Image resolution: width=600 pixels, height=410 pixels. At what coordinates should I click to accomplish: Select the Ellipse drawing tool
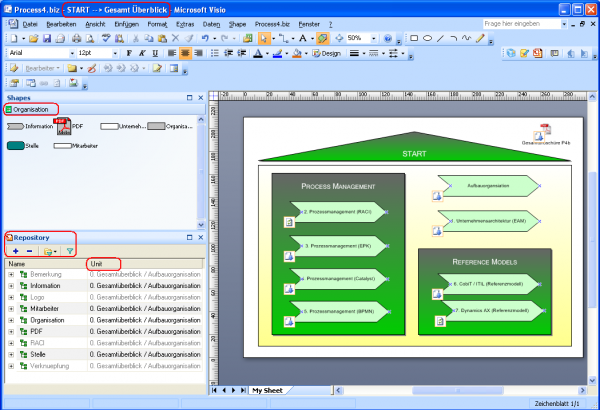pyautogui.click(x=428, y=37)
